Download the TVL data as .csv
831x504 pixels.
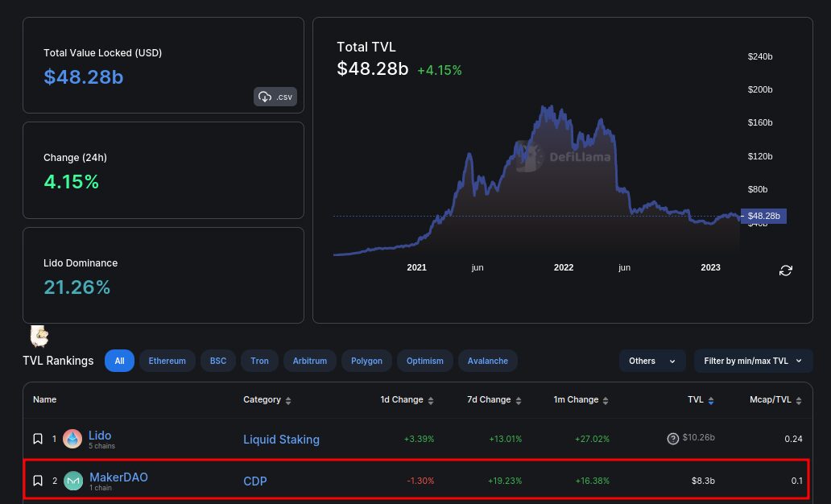tap(275, 97)
